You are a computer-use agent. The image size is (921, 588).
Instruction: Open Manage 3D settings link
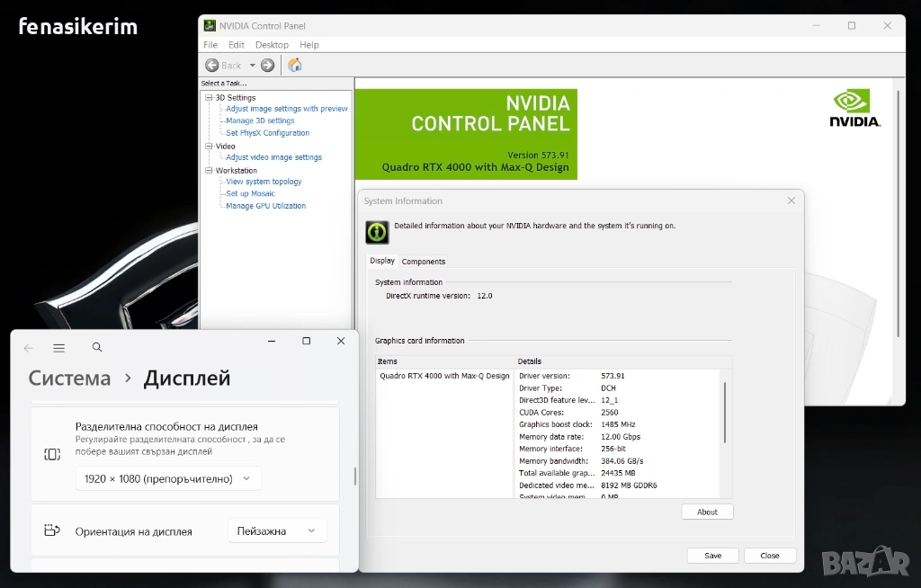[260, 120]
